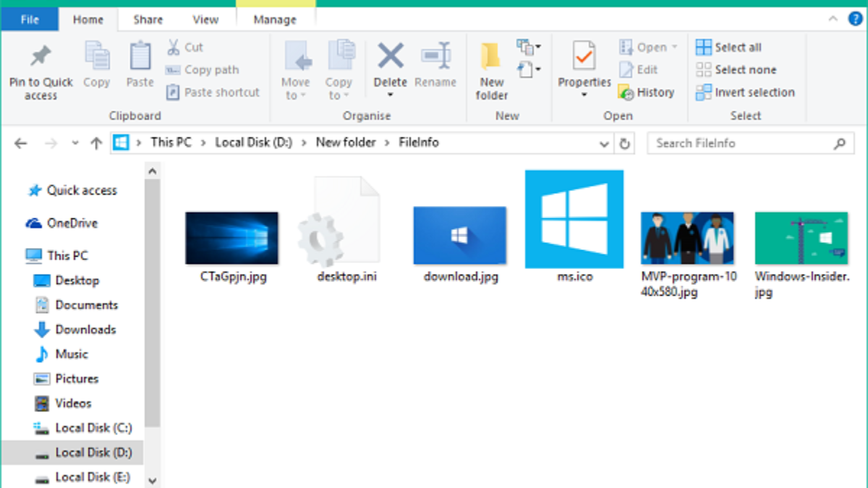Viewport: 868px width, 488px height.
Task: Select OneDrive in navigation pane
Action: (x=62, y=223)
